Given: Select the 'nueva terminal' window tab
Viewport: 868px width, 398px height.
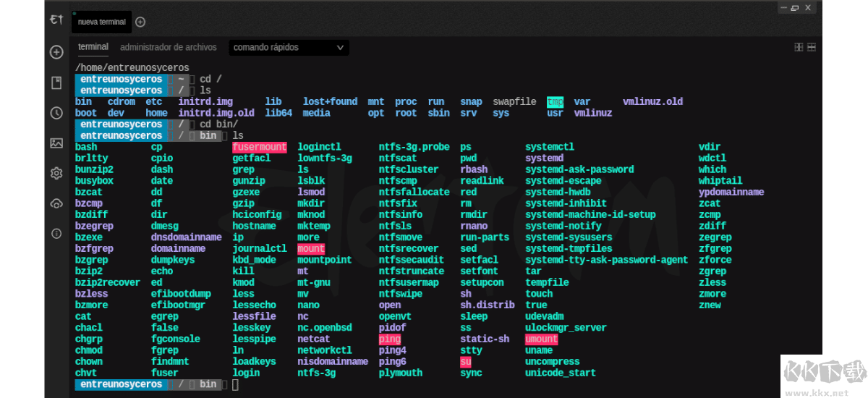Looking at the screenshot, I should click(x=101, y=22).
